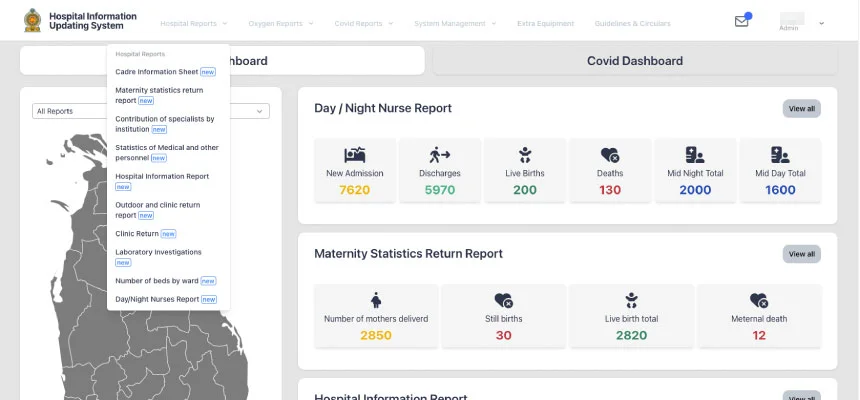The height and width of the screenshot is (400, 860).
Task: Choose Laboratory Investigations menu entry
Action: pos(158,252)
